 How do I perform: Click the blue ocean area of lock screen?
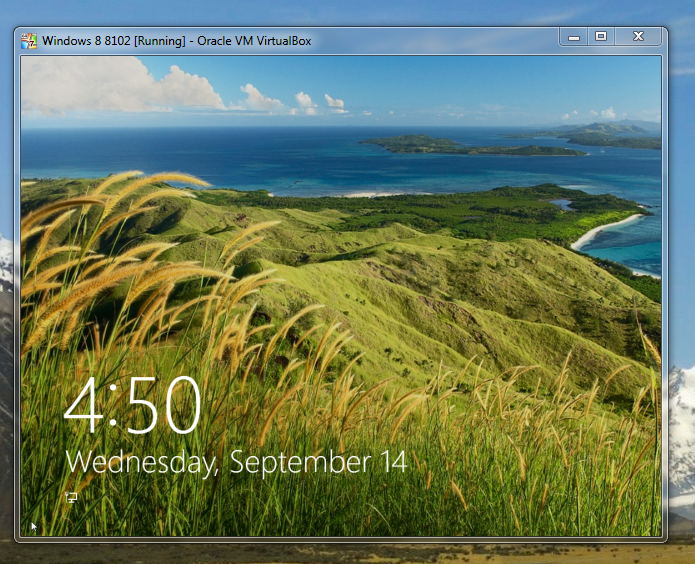pyautogui.click(x=250, y=160)
